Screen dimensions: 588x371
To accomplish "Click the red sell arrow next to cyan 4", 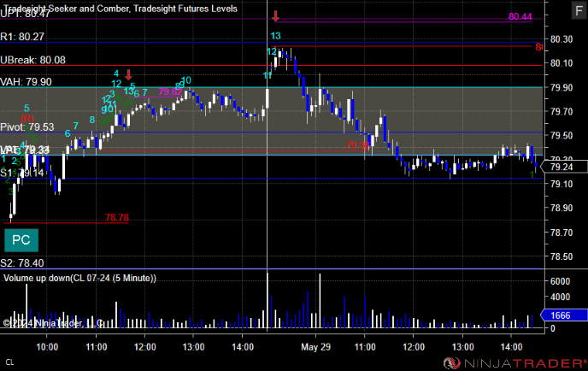I will tap(128, 74).
